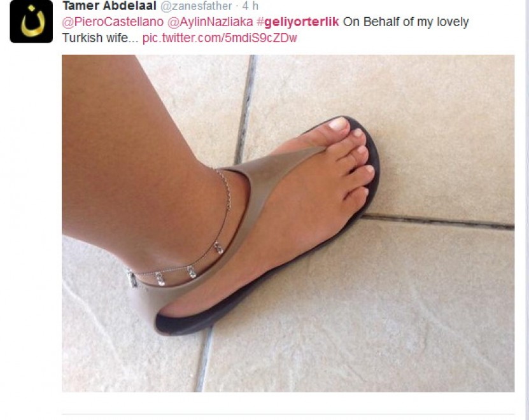
Task: Click the divider line below the tweet
Action: [x=288, y=414]
